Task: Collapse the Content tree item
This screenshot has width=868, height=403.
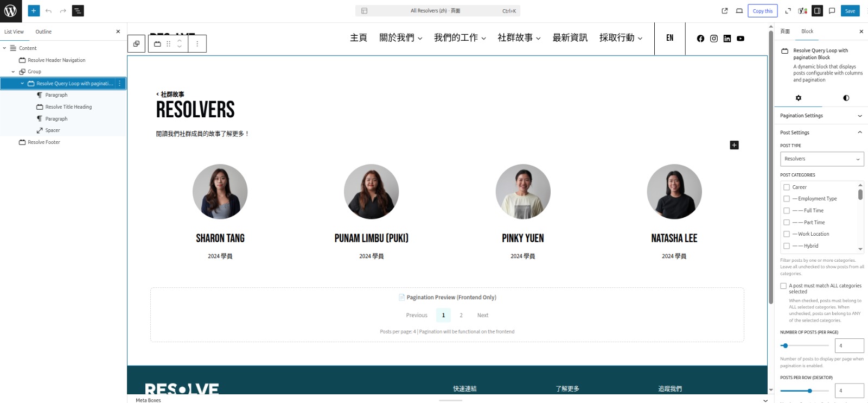Action: pyautogui.click(x=4, y=48)
